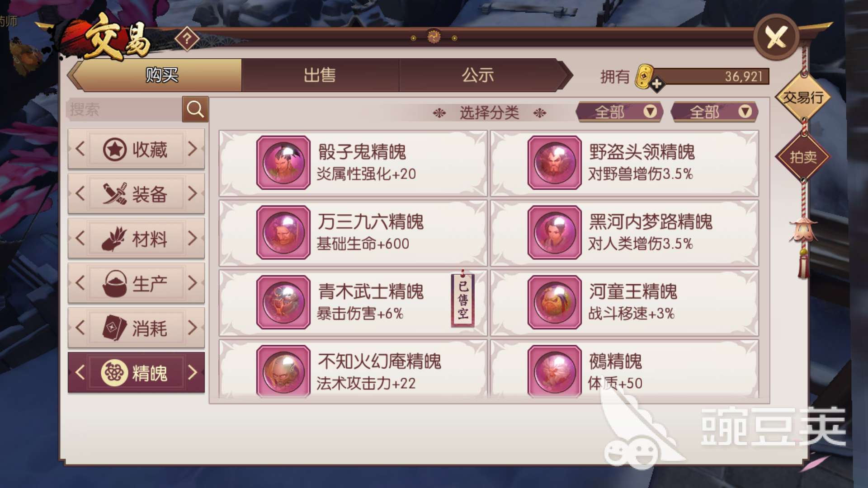
Task: Open the first 全部 filter dropdown
Action: 619,112
